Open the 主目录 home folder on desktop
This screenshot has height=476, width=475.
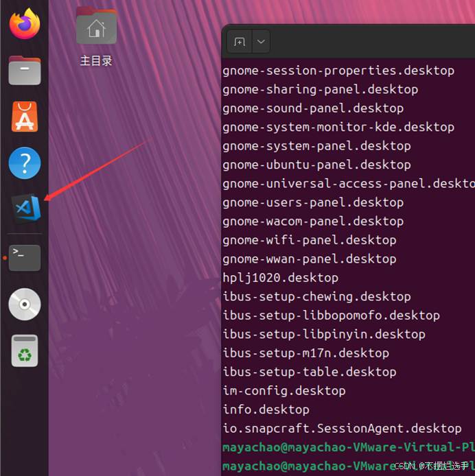pyautogui.click(x=96, y=37)
